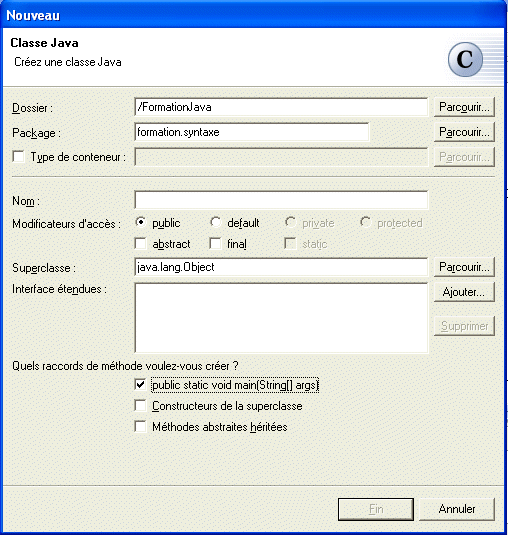Check the abstract modifier box
Image resolution: width=508 pixels, height=535 pixels.
coord(141,244)
